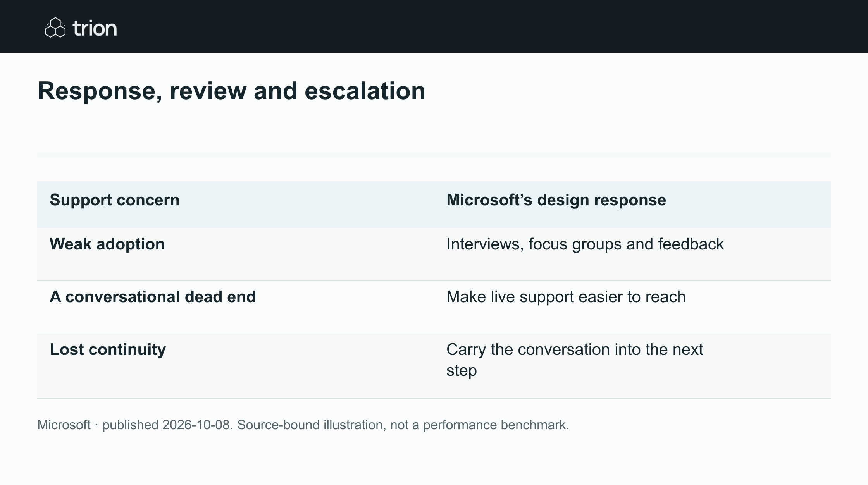Image resolution: width=868 pixels, height=485 pixels.
Task: Select the 'Response, review and escalation' heading
Action: coord(231,91)
